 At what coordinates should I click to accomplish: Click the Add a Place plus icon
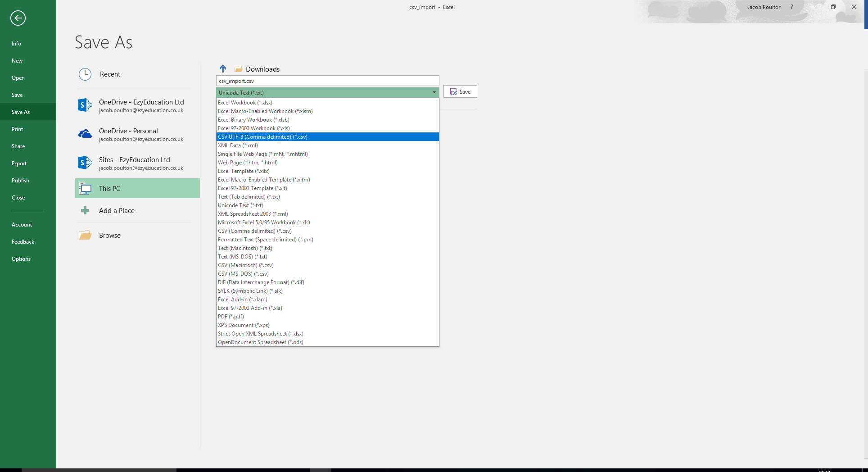(85, 211)
